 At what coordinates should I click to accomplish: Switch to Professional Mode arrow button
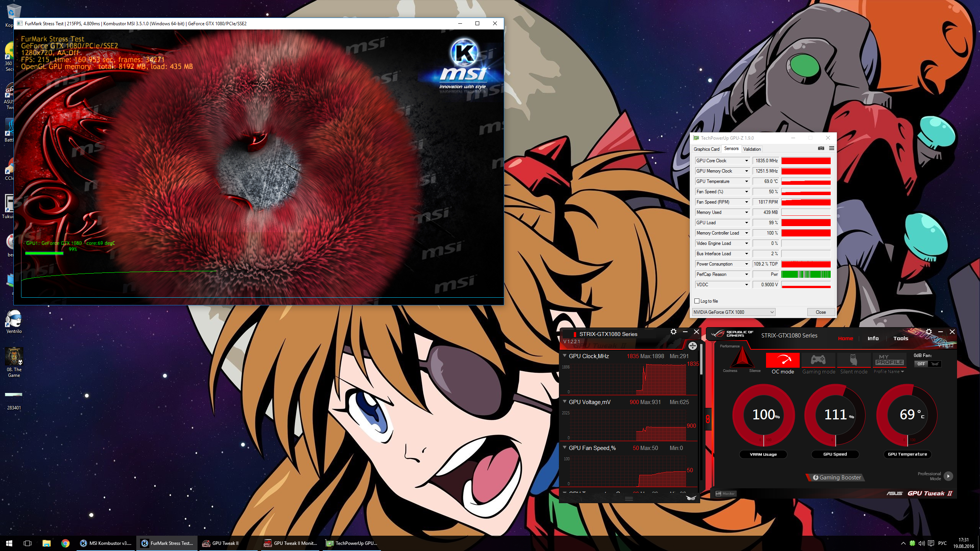click(x=948, y=476)
